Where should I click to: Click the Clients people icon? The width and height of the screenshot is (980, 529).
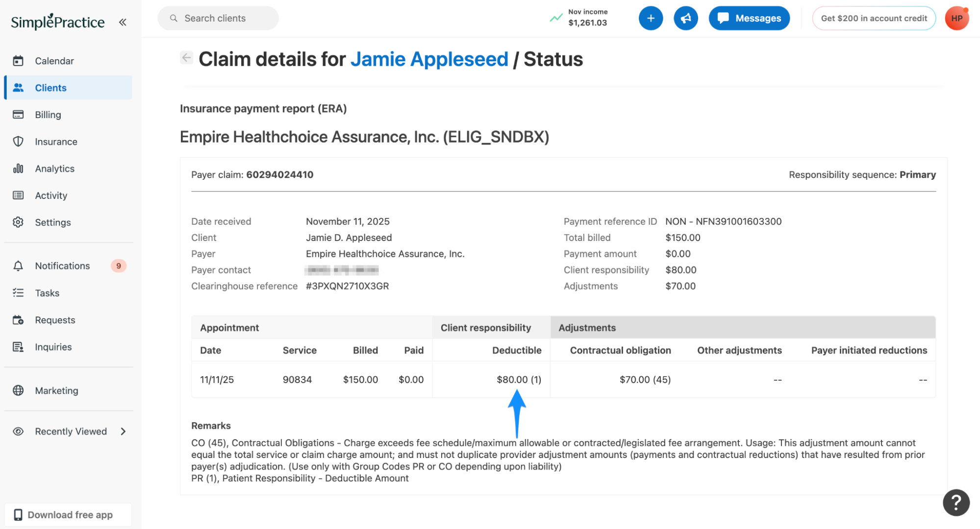pos(18,88)
